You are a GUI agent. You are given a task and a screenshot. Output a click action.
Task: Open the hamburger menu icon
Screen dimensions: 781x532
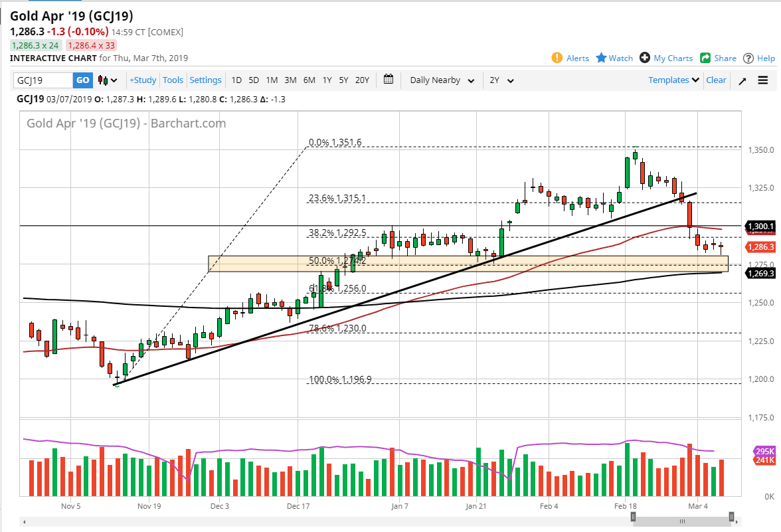(x=762, y=80)
